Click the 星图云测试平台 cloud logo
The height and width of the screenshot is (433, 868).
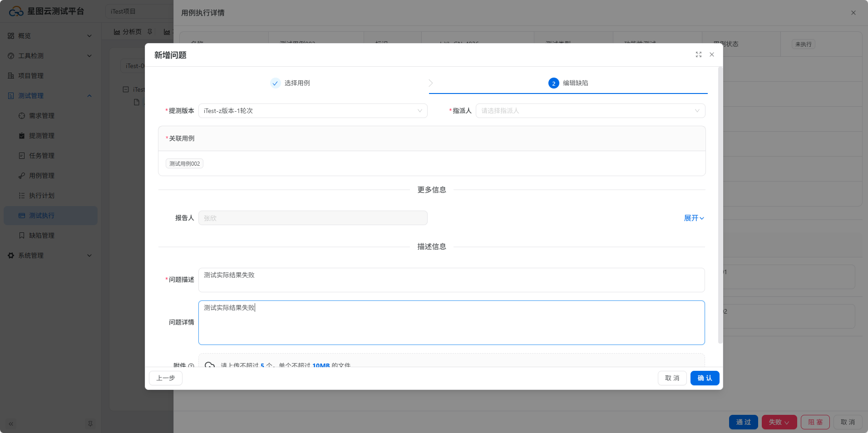[x=16, y=11]
